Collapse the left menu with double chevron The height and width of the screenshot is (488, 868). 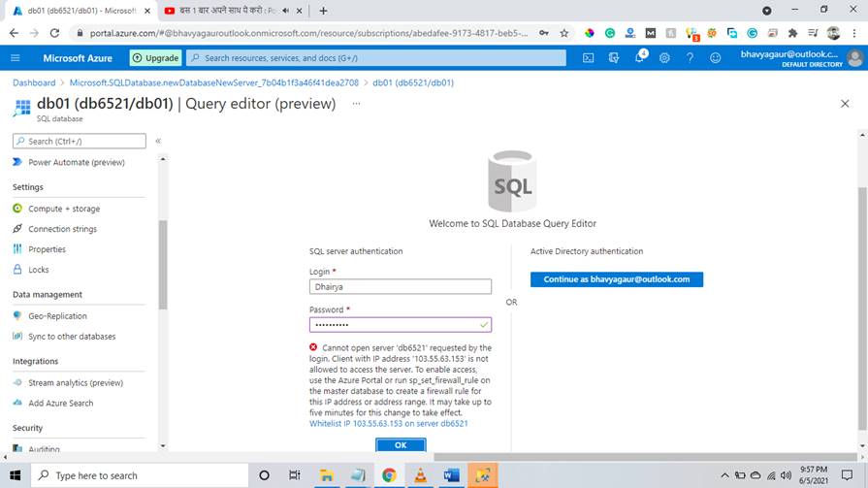pyautogui.click(x=158, y=141)
